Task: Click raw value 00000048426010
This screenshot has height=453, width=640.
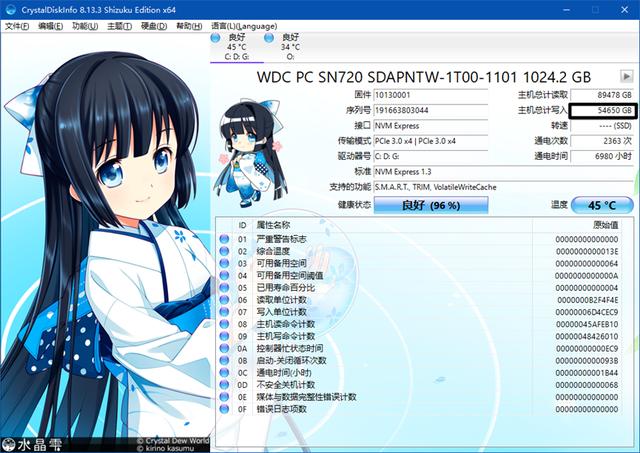Action: (x=587, y=337)
